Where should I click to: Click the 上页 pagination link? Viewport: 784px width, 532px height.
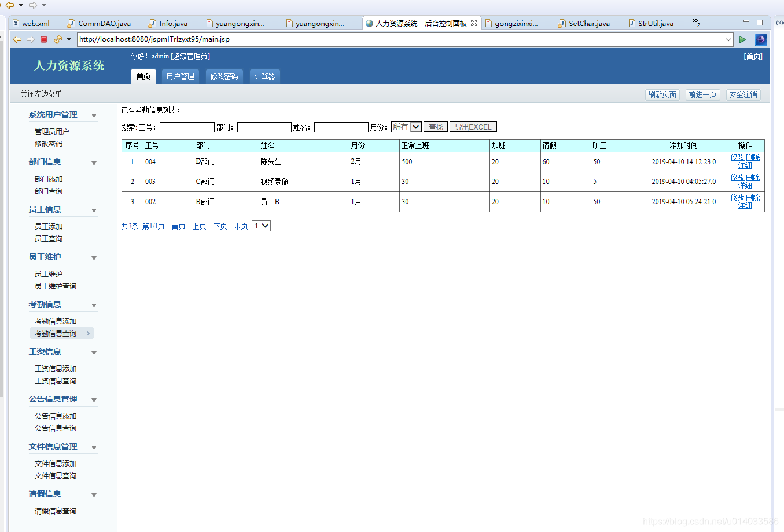tap(199, 226)
